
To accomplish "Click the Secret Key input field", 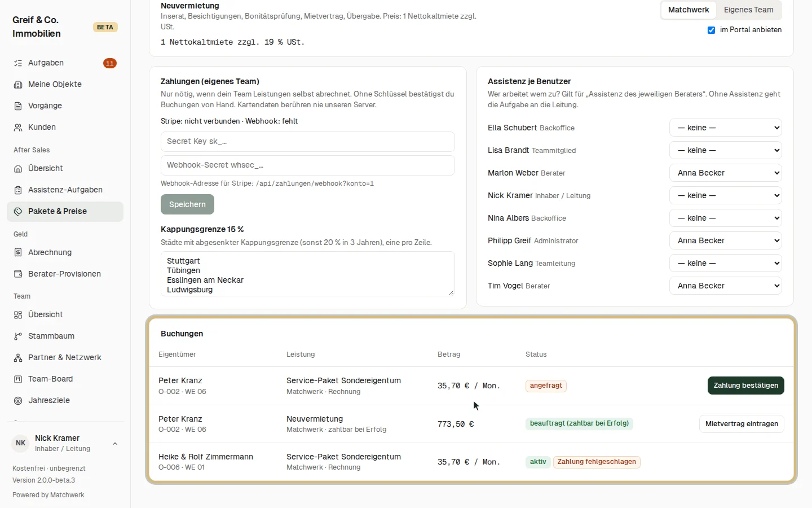I will (308, 142).
